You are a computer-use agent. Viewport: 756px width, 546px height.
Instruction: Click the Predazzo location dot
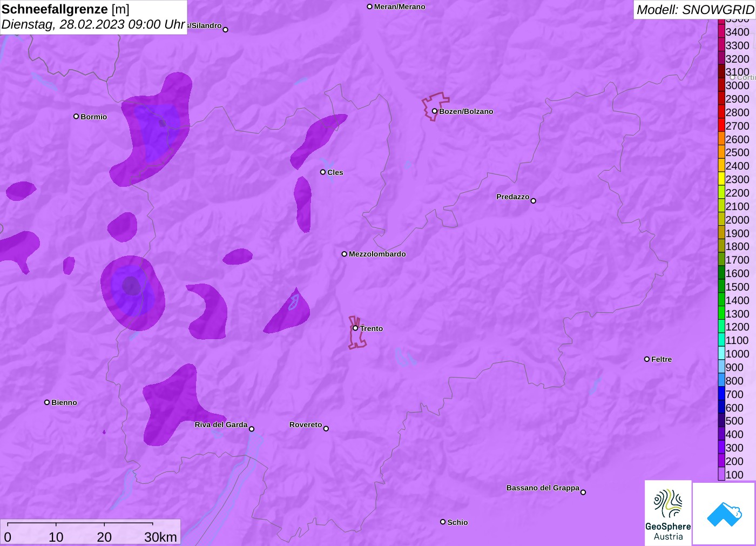pyautogui.click(x=534, y=201)
